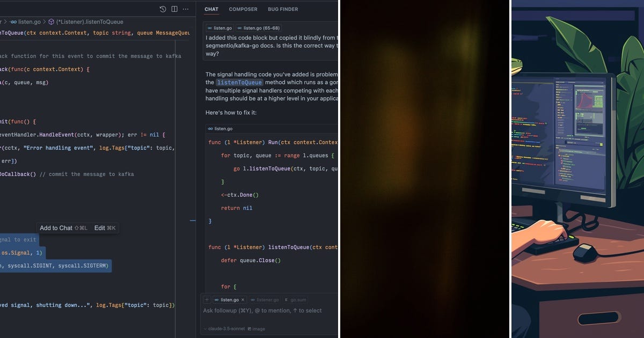
Task: Click the 'defer queue.Close()' code line
Action: click(251, 260)
